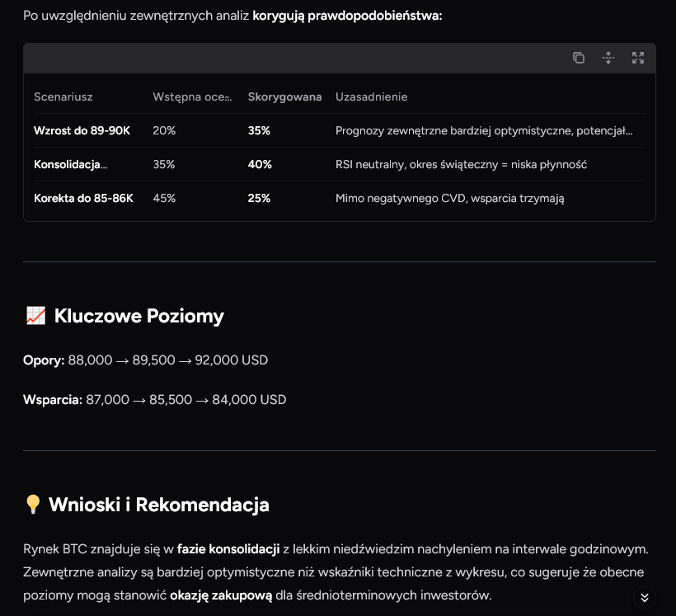This screenshot has width=676, height=616.
Task: Click the 40% corrected value cell
Action: [260, 164]
